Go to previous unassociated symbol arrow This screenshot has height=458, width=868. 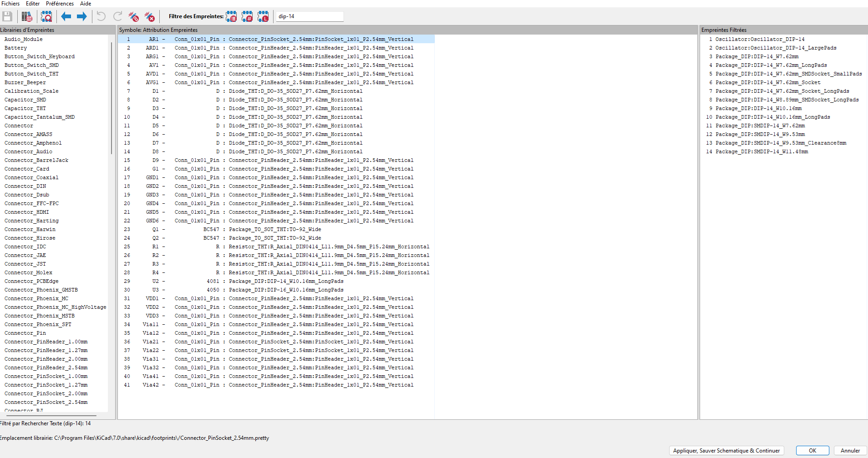(66, 17)
